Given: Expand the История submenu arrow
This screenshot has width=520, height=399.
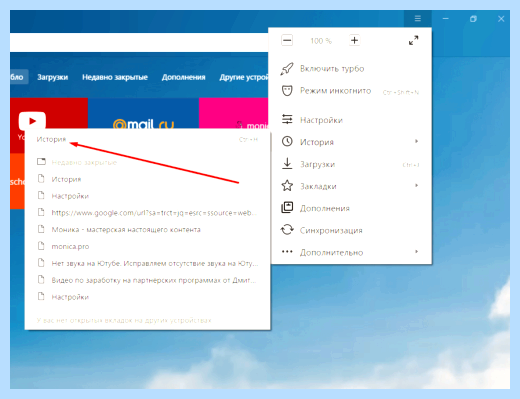Looking at the screenshot, I should click(x=416, y=141).
